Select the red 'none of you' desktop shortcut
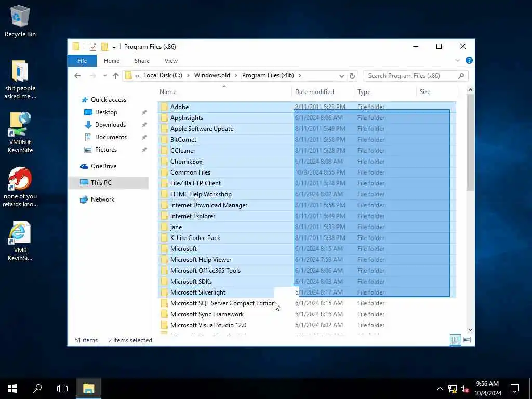The width and height of the screenshot is (532, 399). (x=20, y=187)
